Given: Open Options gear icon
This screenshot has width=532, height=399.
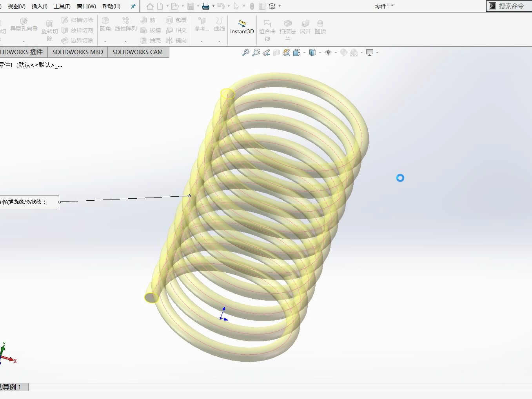Looking at the screenshot, I should (272, 6).
